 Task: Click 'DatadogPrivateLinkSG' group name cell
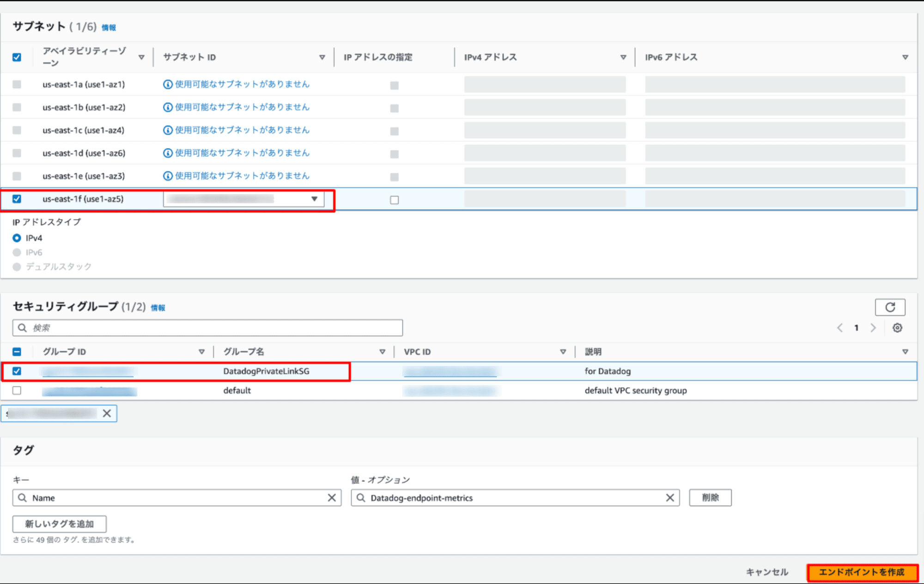[266, 371]
